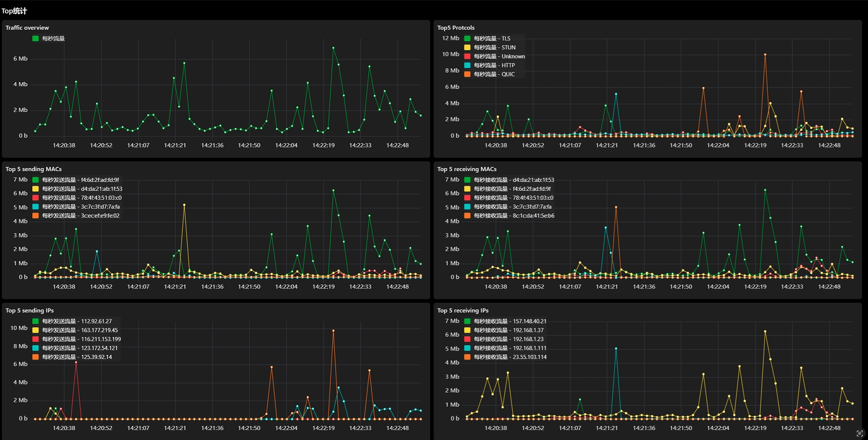Toggle receiving IP 192.168.1.37 series
The height and width of the screenshot is (440, 868).
[x=509, y=330]
